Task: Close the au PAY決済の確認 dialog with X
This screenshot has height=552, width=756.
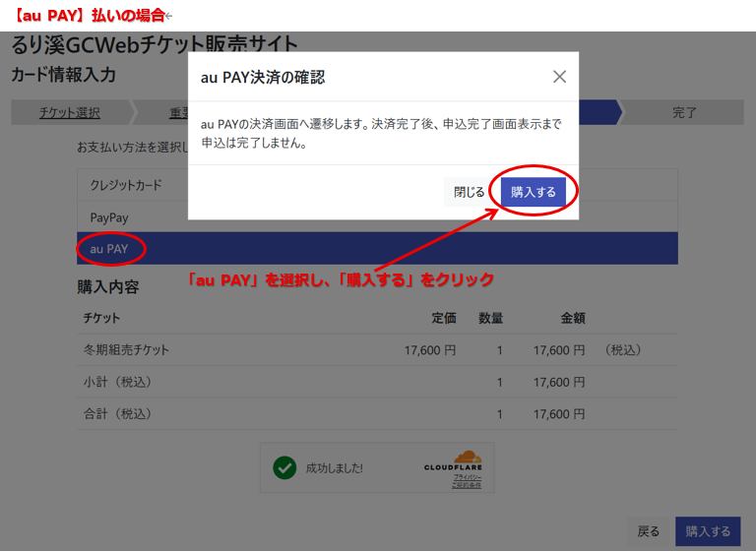Action: point(559,77)
